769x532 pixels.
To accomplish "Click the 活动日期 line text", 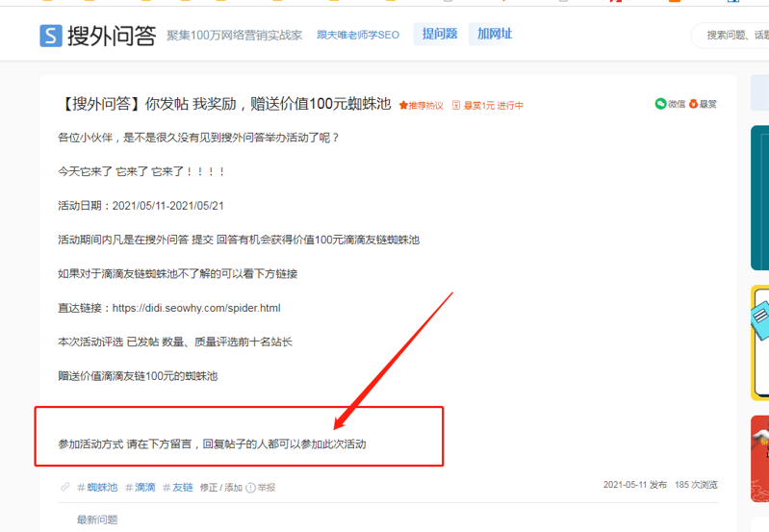I will [141, 206].
